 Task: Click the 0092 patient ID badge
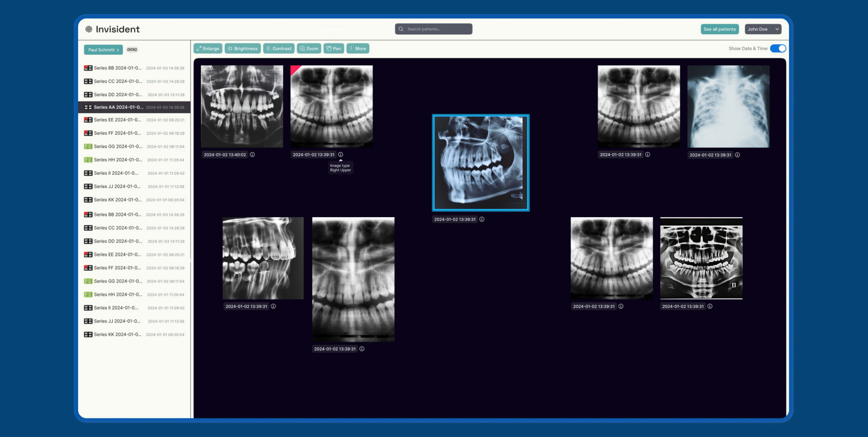coord(132,49)
